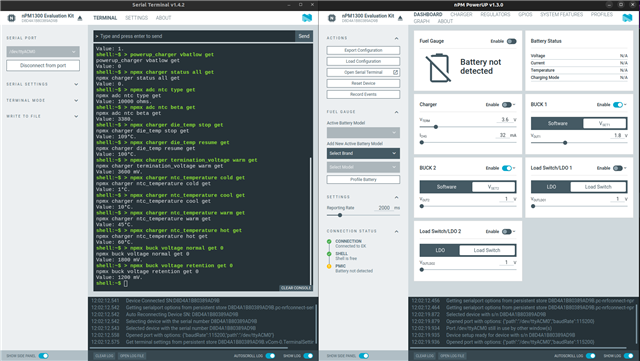The height and width of the screenshot is (361, 640).
Task: Open Select Model dropdown
Action: coord(363,167)
